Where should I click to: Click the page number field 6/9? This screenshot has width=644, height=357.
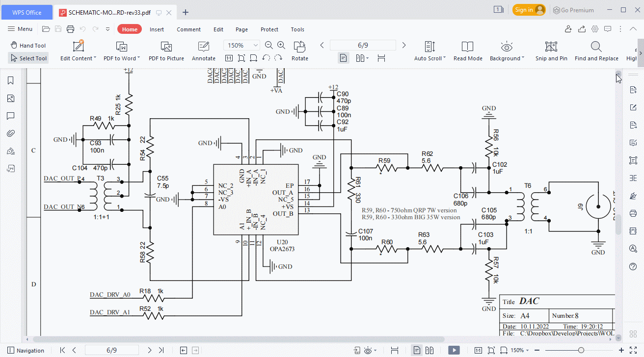363,45
